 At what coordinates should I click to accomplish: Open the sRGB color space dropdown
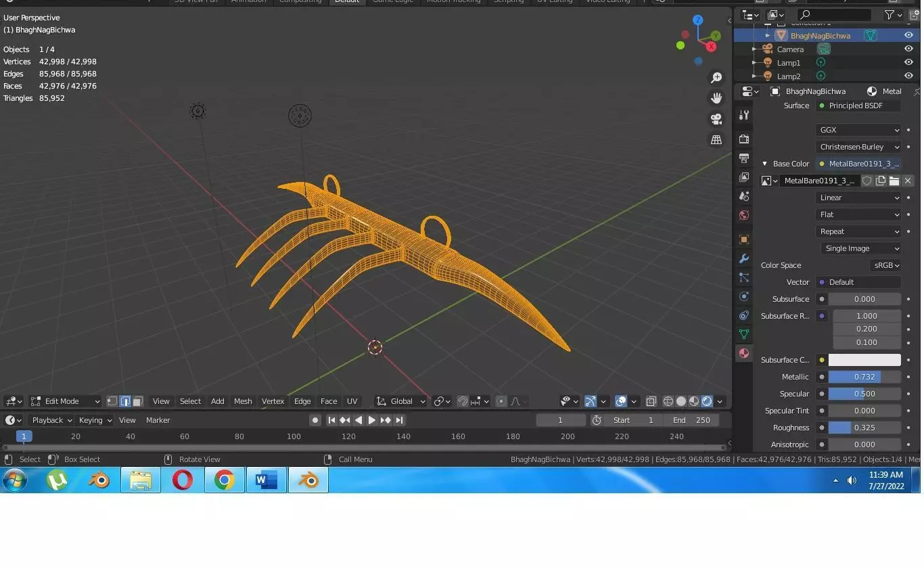885,265
